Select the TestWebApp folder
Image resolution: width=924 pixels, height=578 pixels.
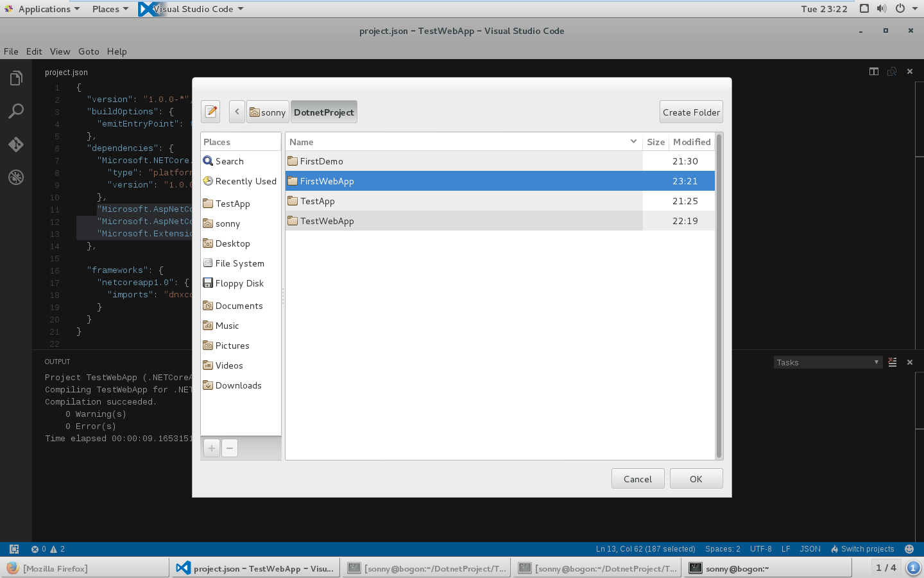click(x=500, y=221)
